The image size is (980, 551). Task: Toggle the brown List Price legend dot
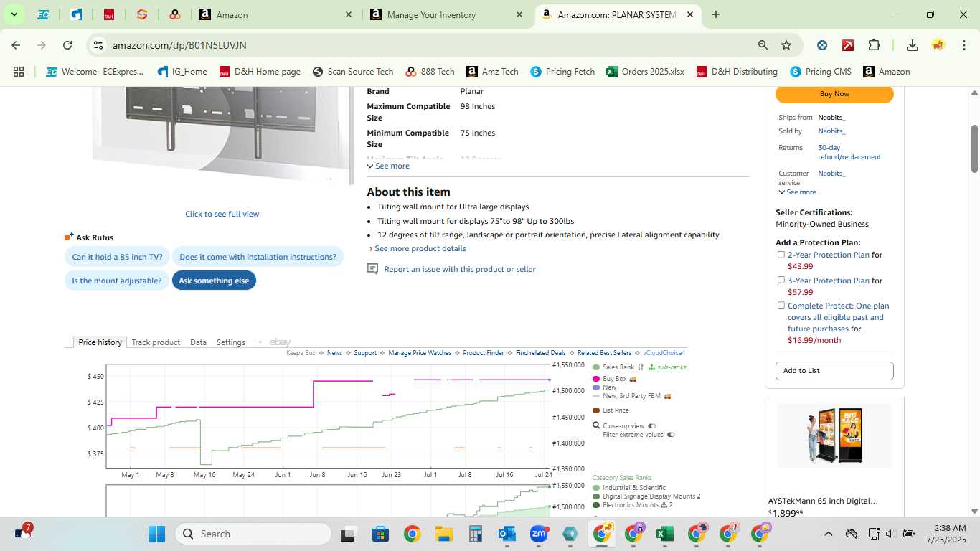[x=596, y=410]
